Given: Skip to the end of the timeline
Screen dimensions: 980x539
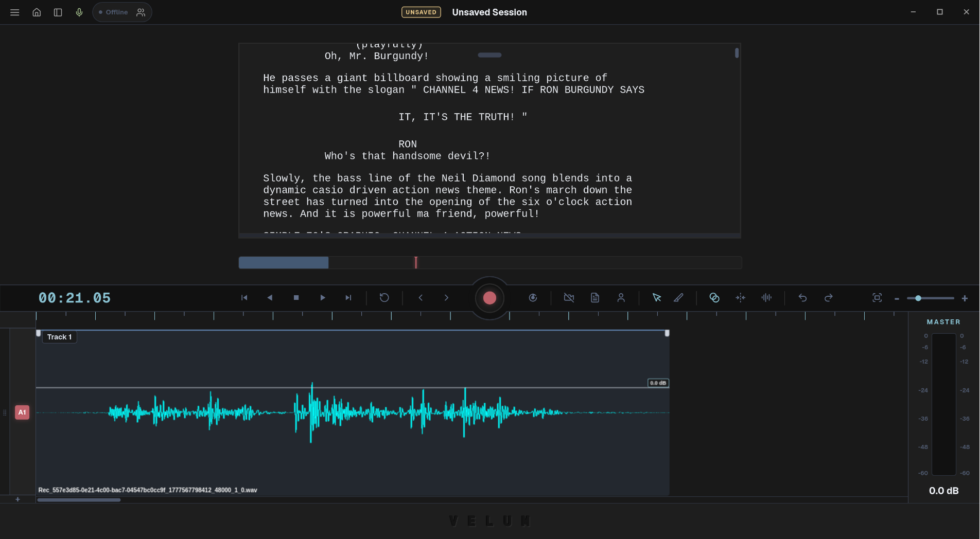Looking at the screenshot, I should [x=348, y=298].
